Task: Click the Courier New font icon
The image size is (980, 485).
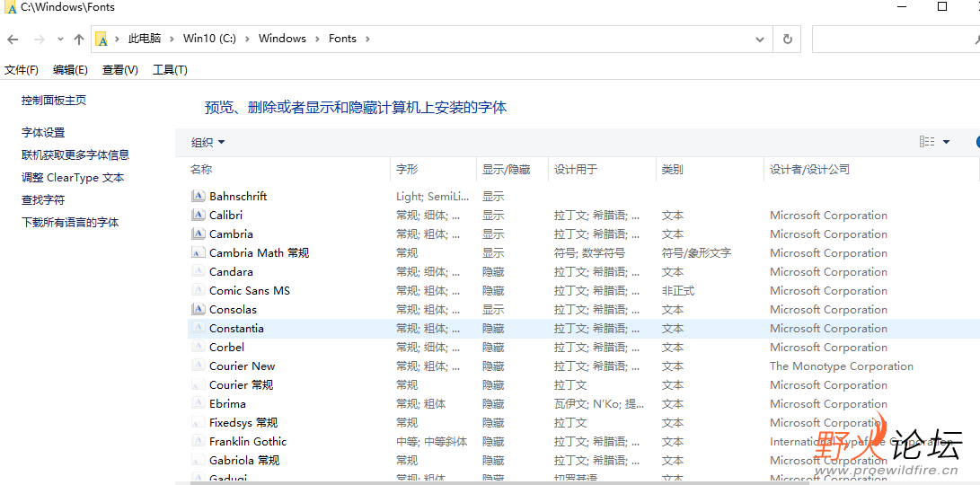Action: tap(199, 366)
